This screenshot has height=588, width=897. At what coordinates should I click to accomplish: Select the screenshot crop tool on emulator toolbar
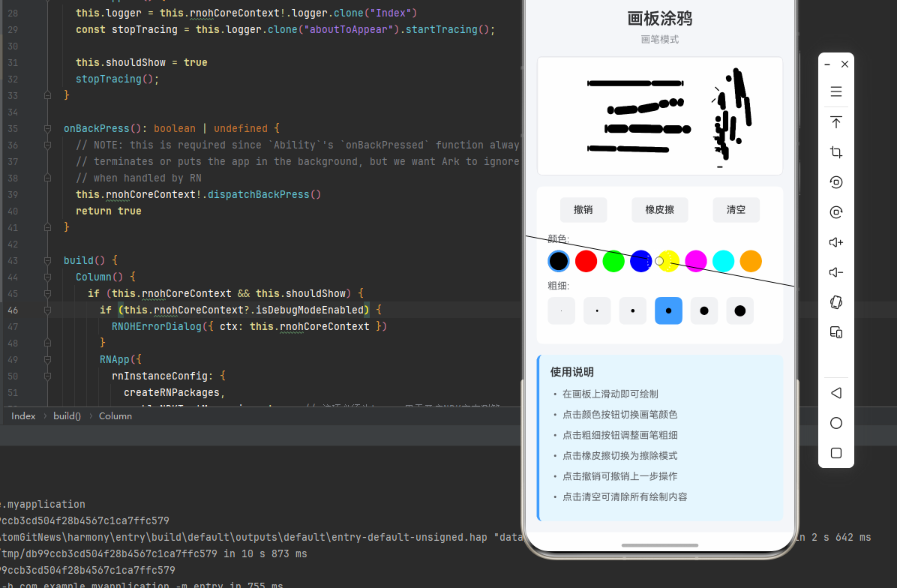(835, 152)
